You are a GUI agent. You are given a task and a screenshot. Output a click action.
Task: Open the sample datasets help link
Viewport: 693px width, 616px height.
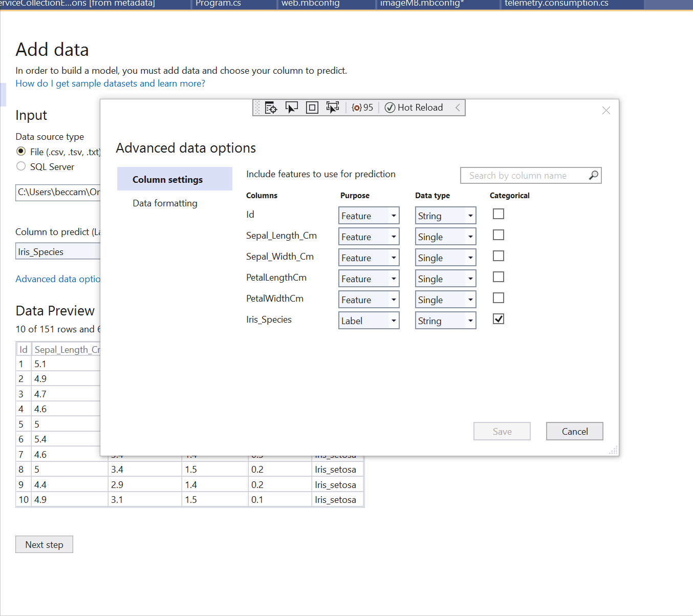pyautogui.click(x=110, y=83)
